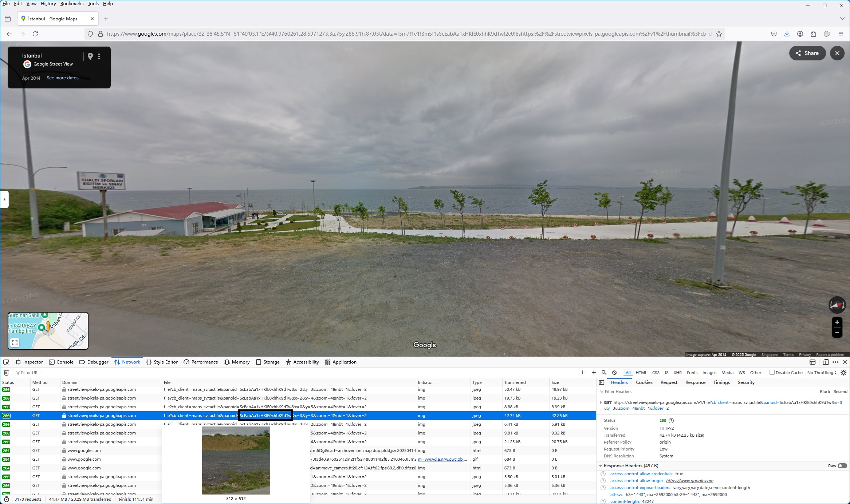The image size is (850, 504).
Task: Expand the minimap fullscreen icon
Action: pyautogui.click(x=15, y=342)
